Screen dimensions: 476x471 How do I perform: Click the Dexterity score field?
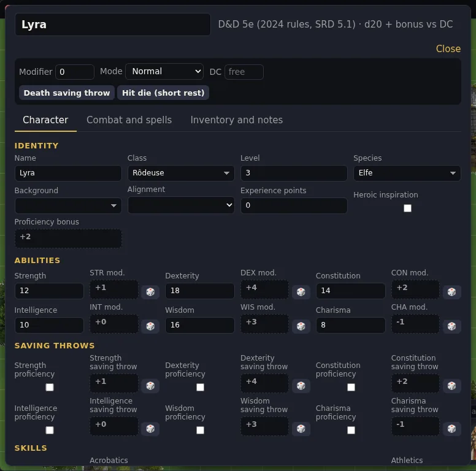200,291
